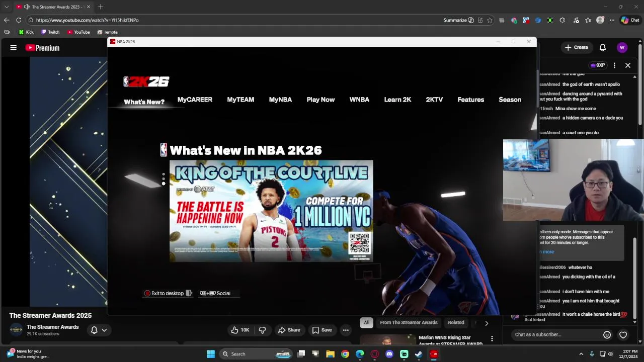
Task: Open Season menu item
Action: [510, 100]
